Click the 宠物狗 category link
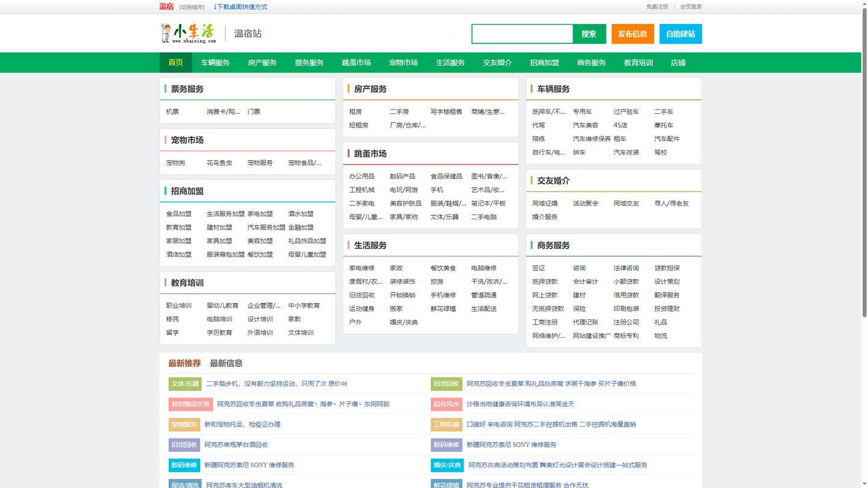 tap(175, 163)
